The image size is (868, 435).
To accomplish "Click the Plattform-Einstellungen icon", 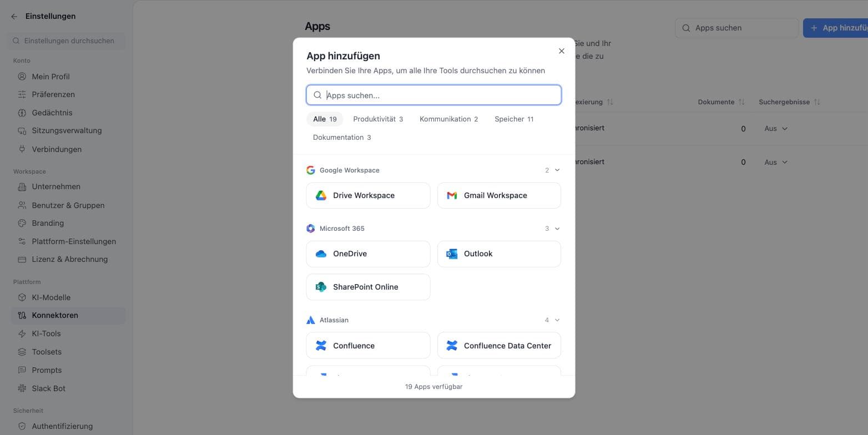I will coord(22,241).
